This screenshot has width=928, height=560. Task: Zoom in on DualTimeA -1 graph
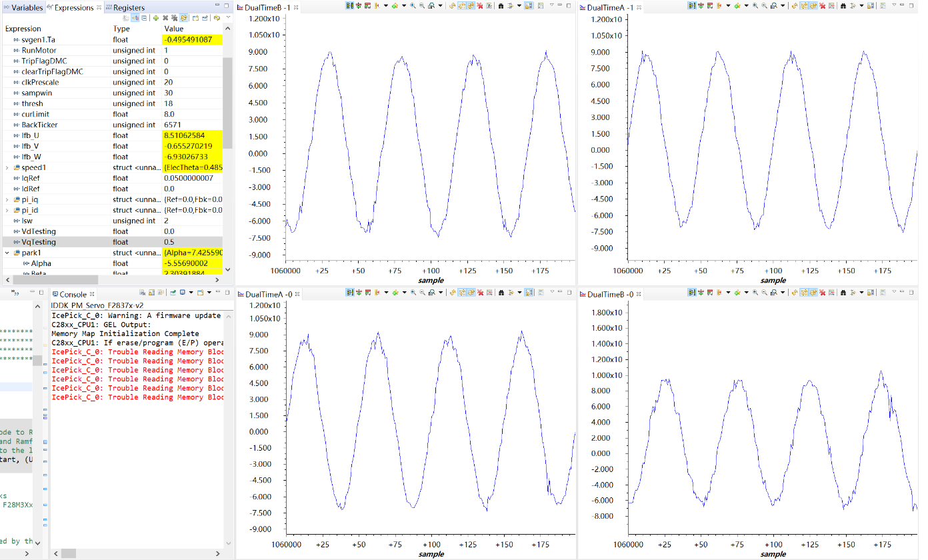coord(755,6)
